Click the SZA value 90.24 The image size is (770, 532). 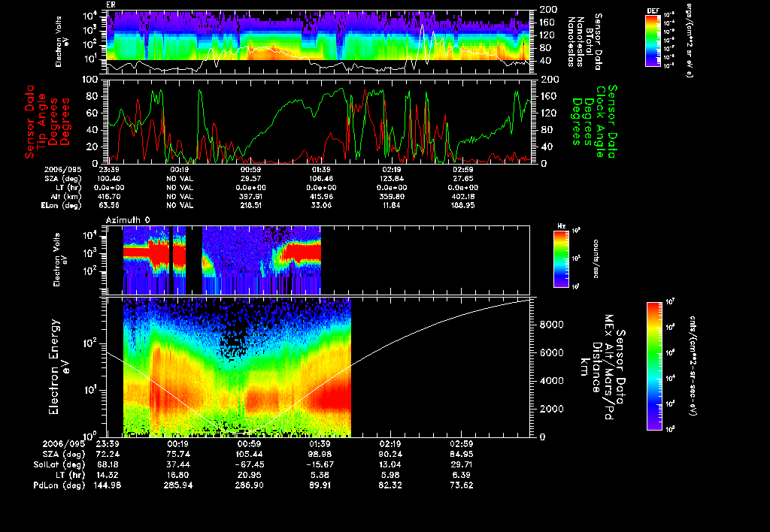click(390, 455)
